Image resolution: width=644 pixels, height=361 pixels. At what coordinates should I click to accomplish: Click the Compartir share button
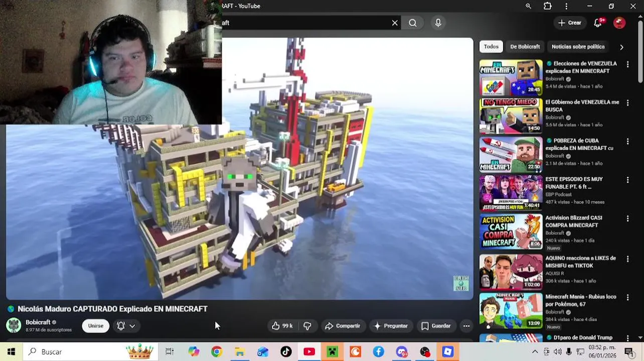pos(343,326)
